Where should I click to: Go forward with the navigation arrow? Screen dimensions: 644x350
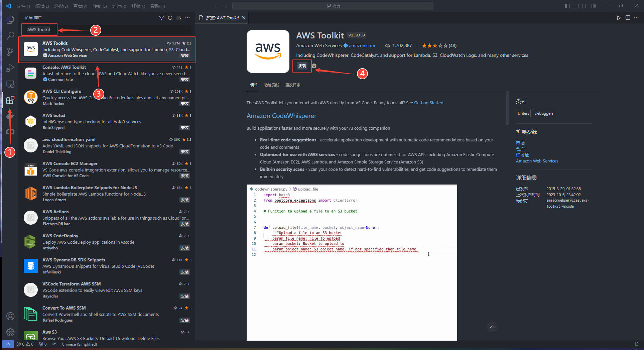(225, 6)
